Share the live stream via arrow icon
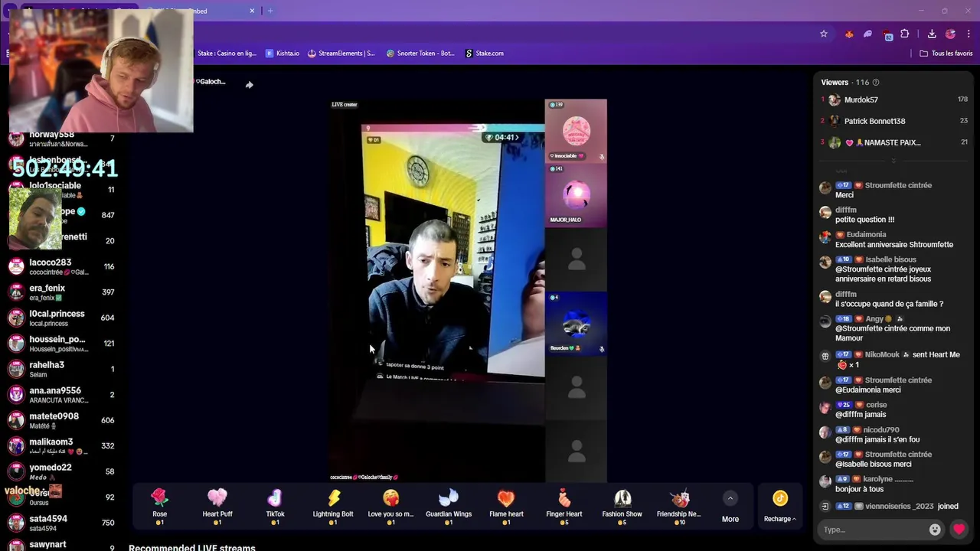 coord(249,85)
